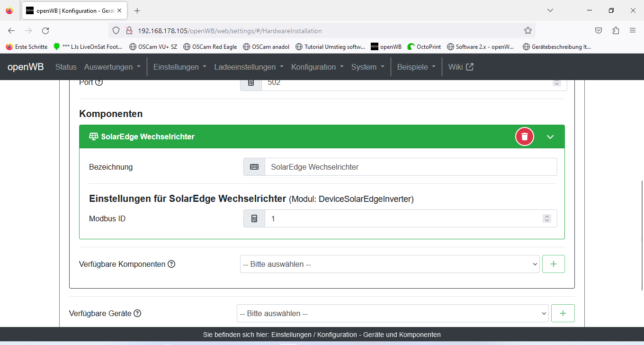644x345 pixels.
Task: Click the Bezeichnung text field
Action: (x=411, y=167)
